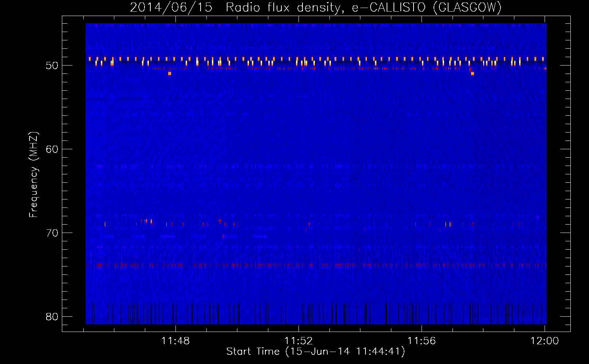Click the 60 frequency tick label

pyautogui.click(x=52, y=149)
